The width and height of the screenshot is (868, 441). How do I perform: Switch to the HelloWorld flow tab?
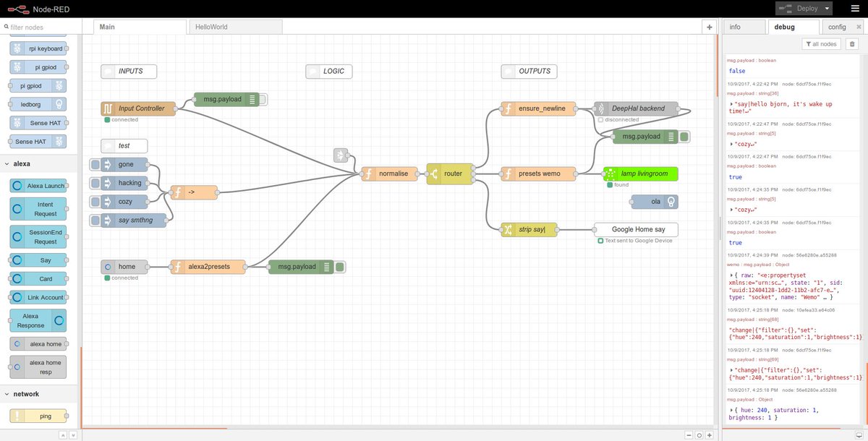[235, 27]
